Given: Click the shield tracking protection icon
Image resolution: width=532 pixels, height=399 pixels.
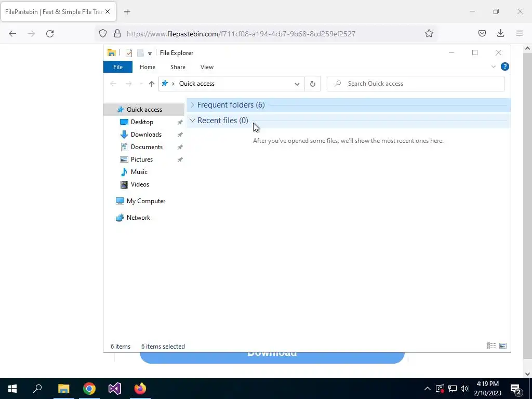Looking at the screenshot, I should click(x=103, y=34).
